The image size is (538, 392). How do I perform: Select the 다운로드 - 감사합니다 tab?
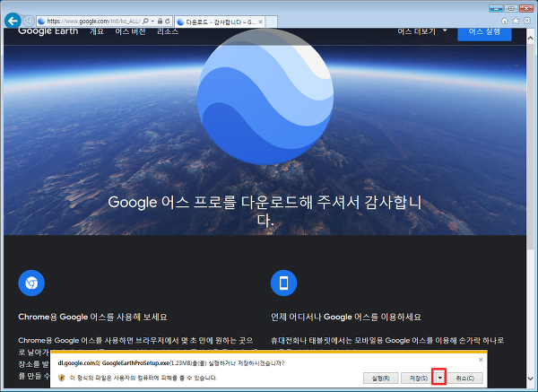coord(220,22)
